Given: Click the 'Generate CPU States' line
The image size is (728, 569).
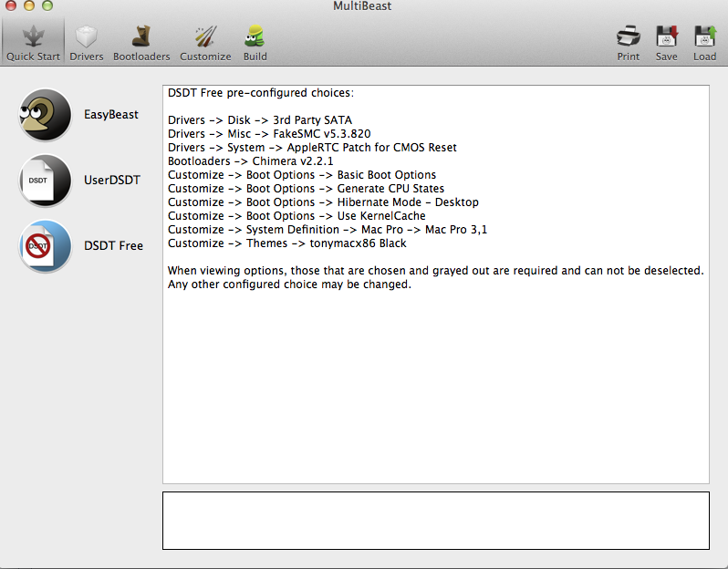Looking at the screenshot, I should [306, 189].
